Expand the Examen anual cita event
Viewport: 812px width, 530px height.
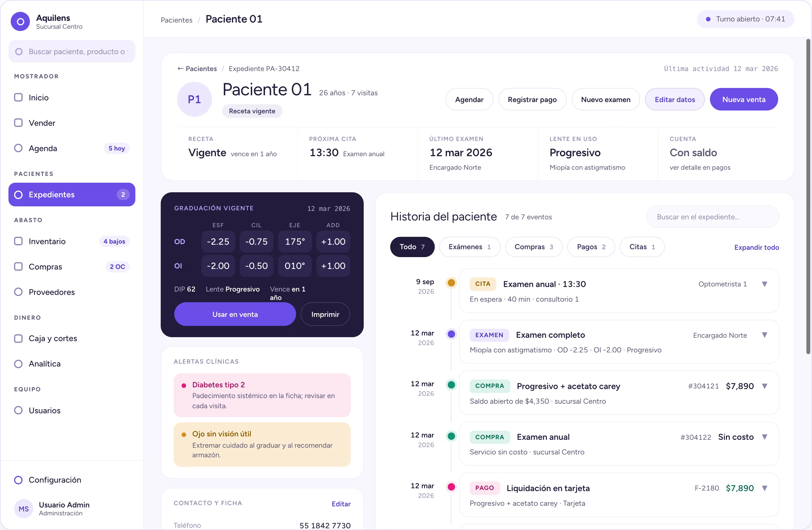pyautogui.click(x=765, y=284)
